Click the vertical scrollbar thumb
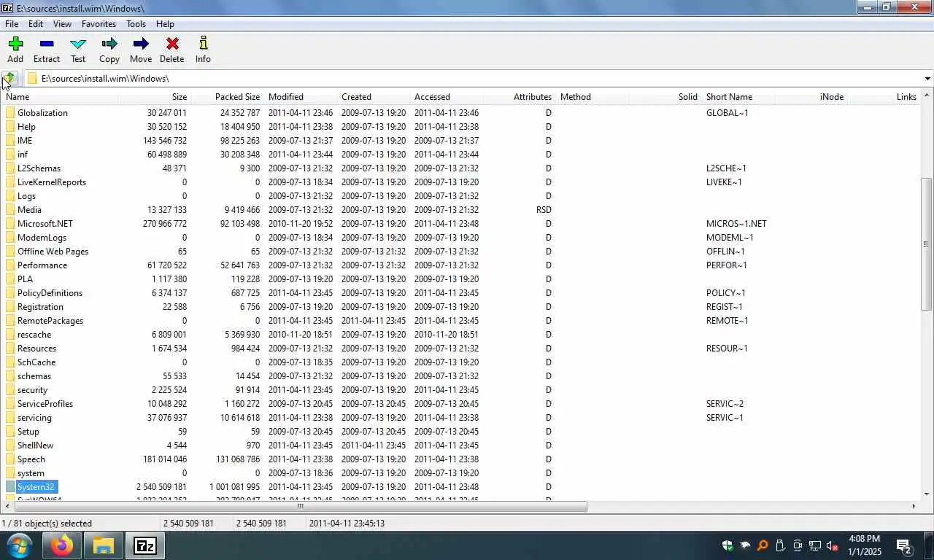The image size is (934, 560). [x=927, y=244]
